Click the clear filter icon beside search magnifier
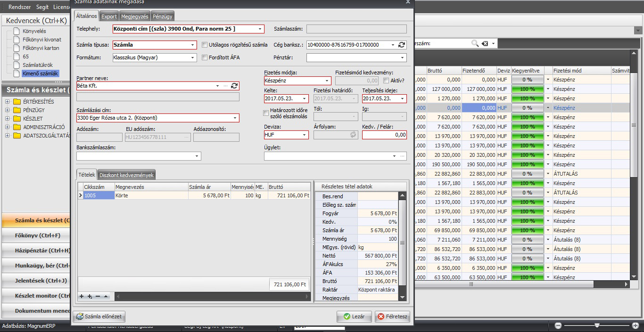This screenshot has height=332, width=644. pyautogui.click(x=484, y=43)
